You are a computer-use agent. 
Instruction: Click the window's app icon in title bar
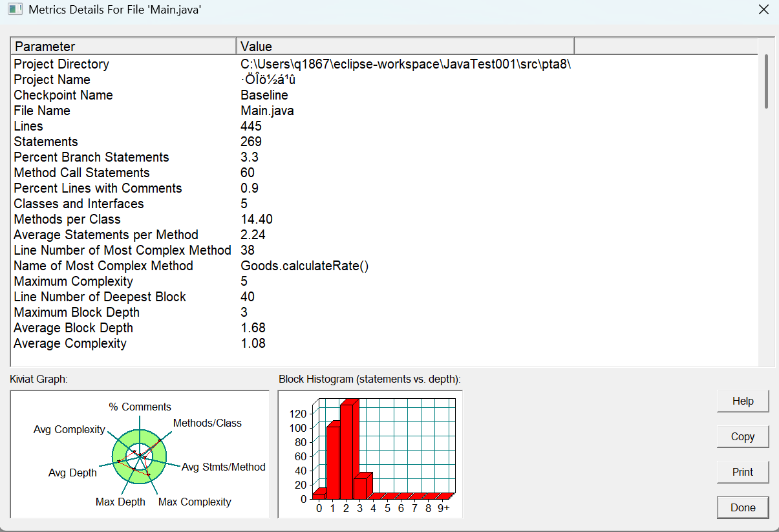point(15,10)
